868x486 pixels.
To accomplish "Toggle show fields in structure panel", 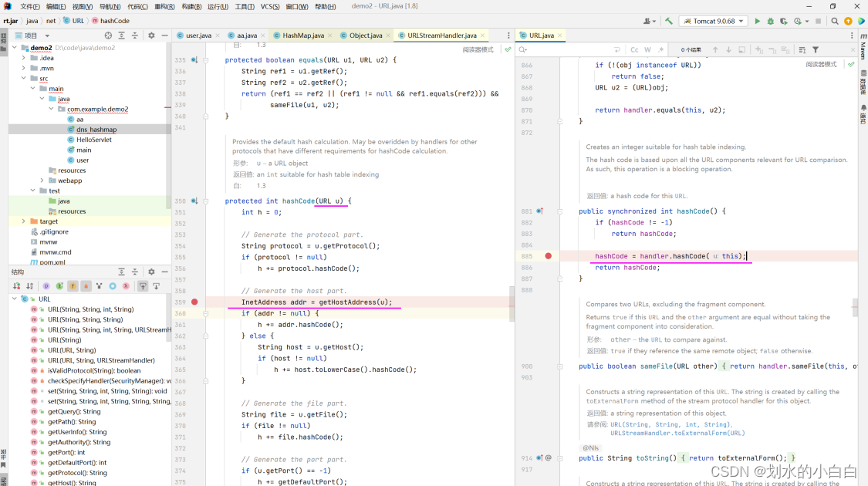I will [73, 286].
